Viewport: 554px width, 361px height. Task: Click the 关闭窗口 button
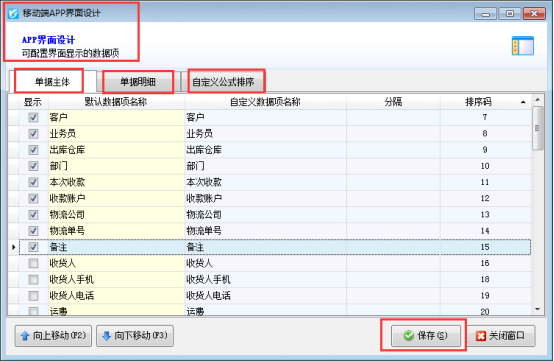point(501,336)
